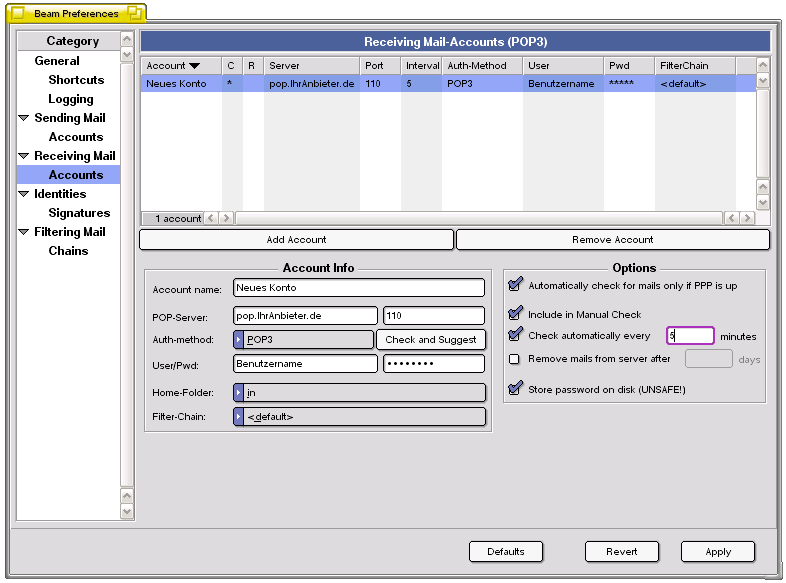Click the Beam Preferences tab close box
Screen dimensions: 786x583
[x=17, y=14]
